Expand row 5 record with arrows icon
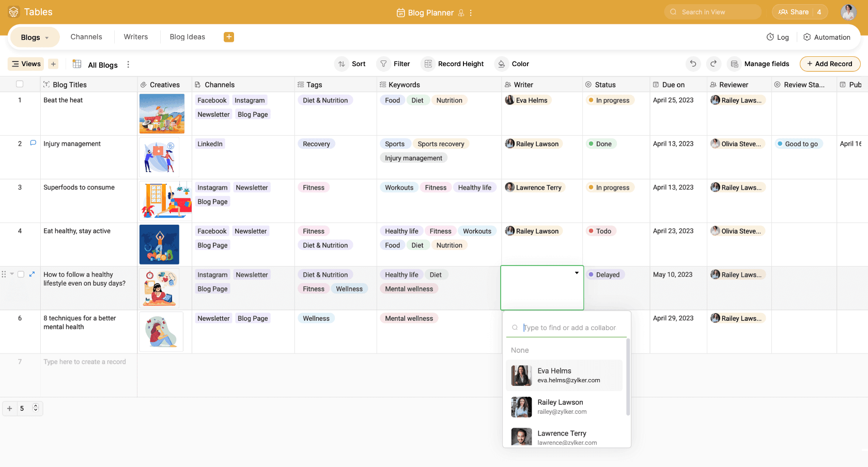This screenshot has height=467, width=868. pos(32,274)
